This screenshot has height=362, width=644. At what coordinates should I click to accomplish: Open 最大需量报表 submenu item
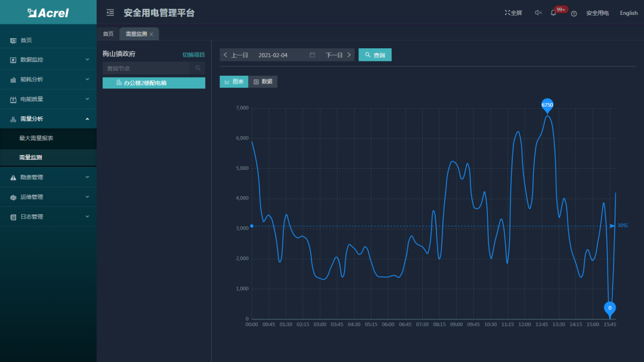[36, 138]
